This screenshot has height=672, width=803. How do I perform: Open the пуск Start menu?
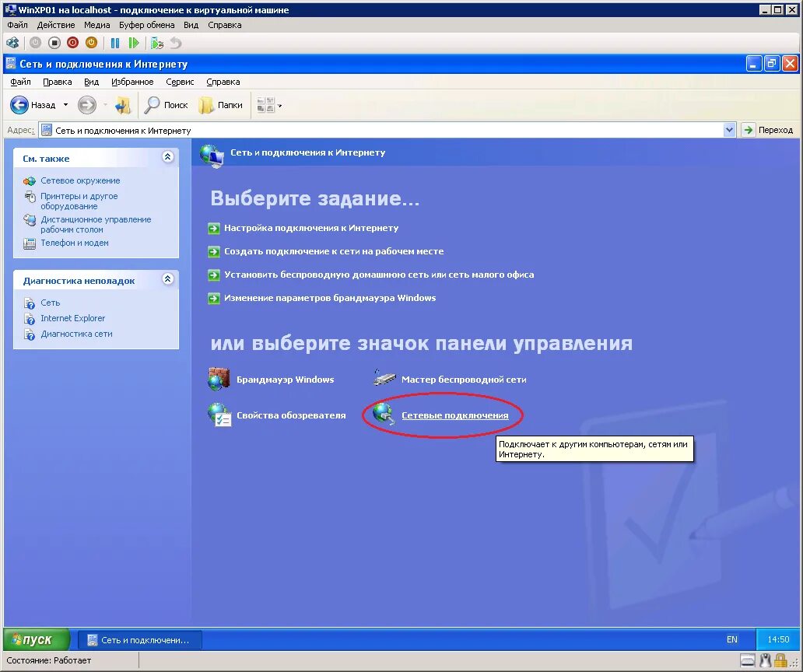37,639
